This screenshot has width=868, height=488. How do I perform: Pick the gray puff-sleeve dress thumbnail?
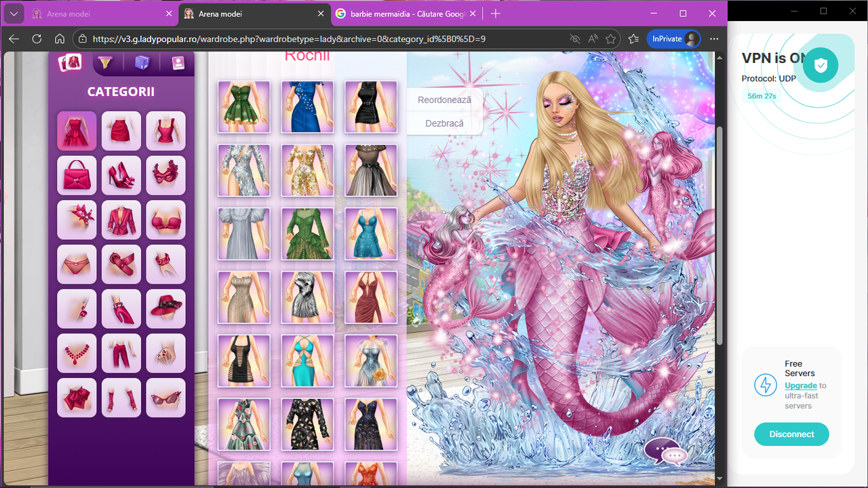pos(244,234)
